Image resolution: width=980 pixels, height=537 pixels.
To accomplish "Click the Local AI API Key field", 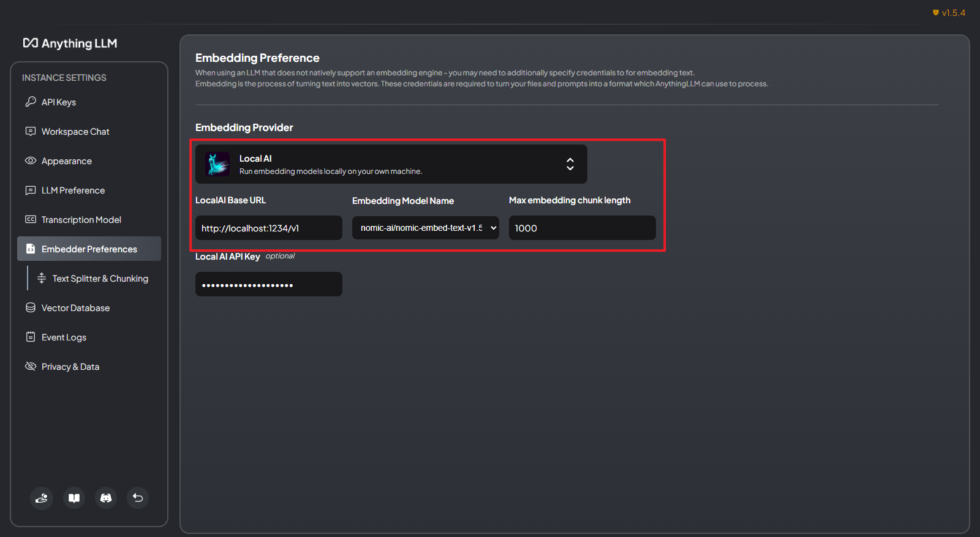I will pos(269,284).
